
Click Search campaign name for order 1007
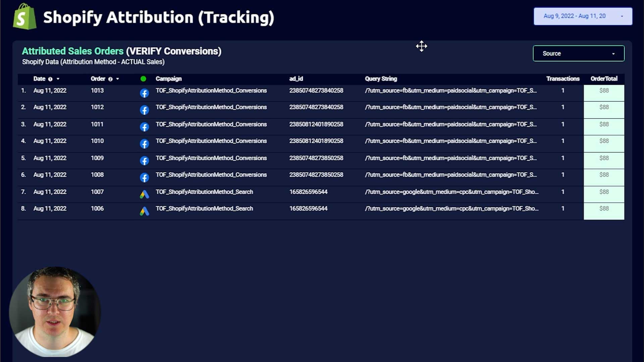point(204,192)
